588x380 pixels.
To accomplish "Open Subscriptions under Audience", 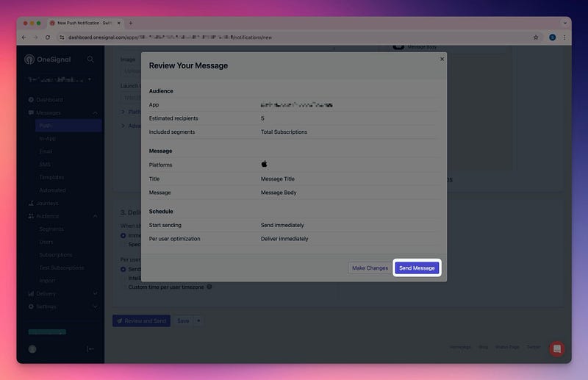I will click(56, 255).
